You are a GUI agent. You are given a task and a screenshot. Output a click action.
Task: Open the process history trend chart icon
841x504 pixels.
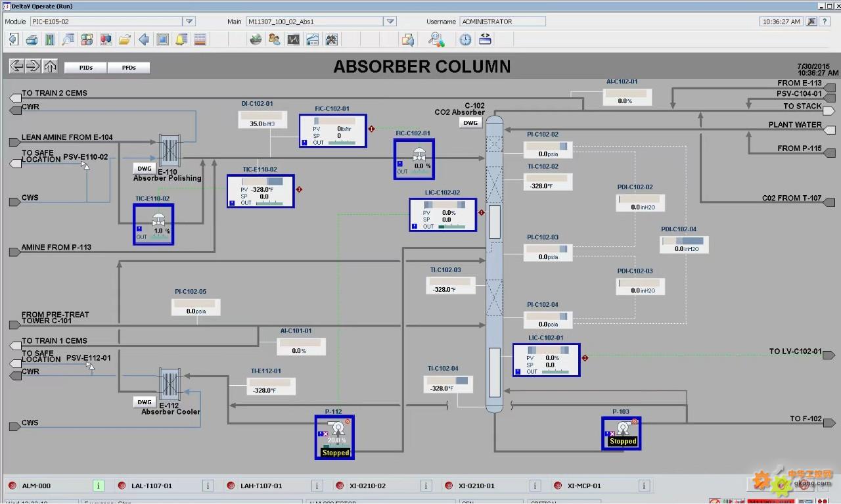point(293,39)
